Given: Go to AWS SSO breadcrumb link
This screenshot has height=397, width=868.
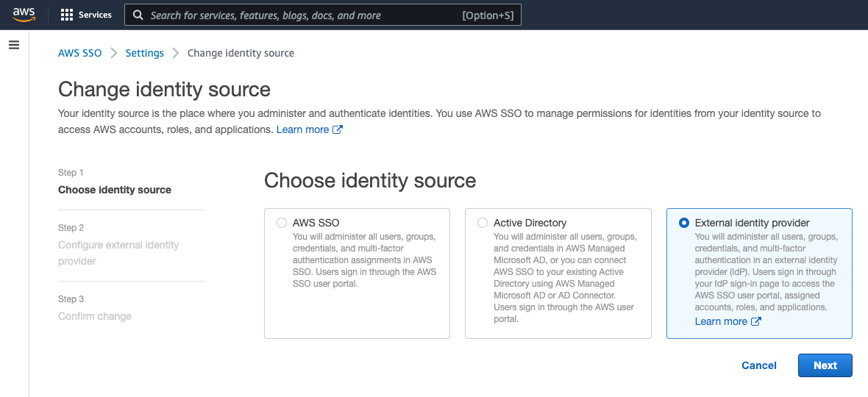Looking at the screenshot, I should [x=80, y=53].
